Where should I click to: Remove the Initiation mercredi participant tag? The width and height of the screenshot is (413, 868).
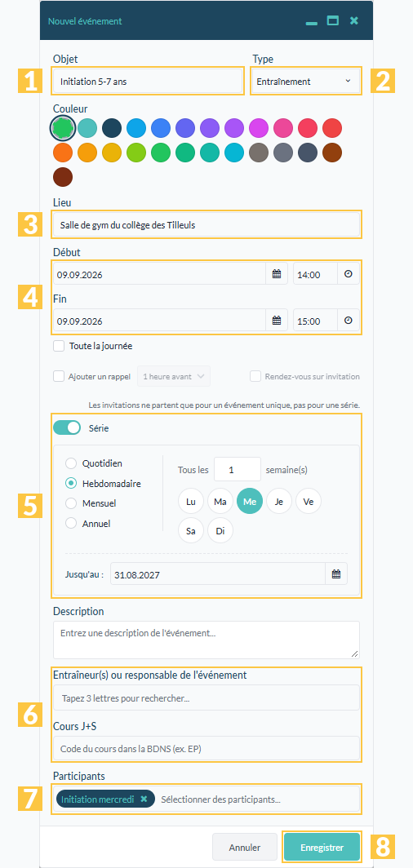[x=144, y=799]
